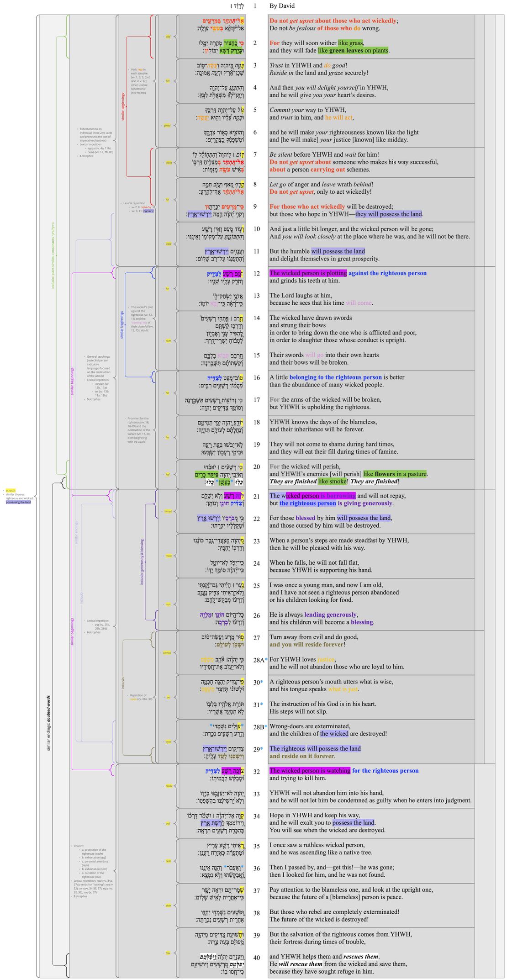The height and width of the screenshot is (980, 507).
Task: Click the magenta "The wicked person is plotting" highlight
Action: tap(308, 273)
